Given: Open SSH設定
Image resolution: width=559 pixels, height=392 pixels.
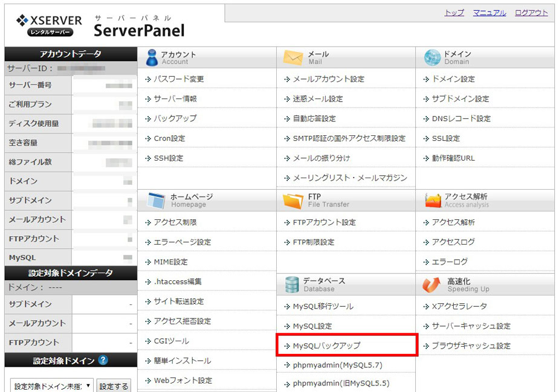Looking at the screenshot, I should point(168,158).
